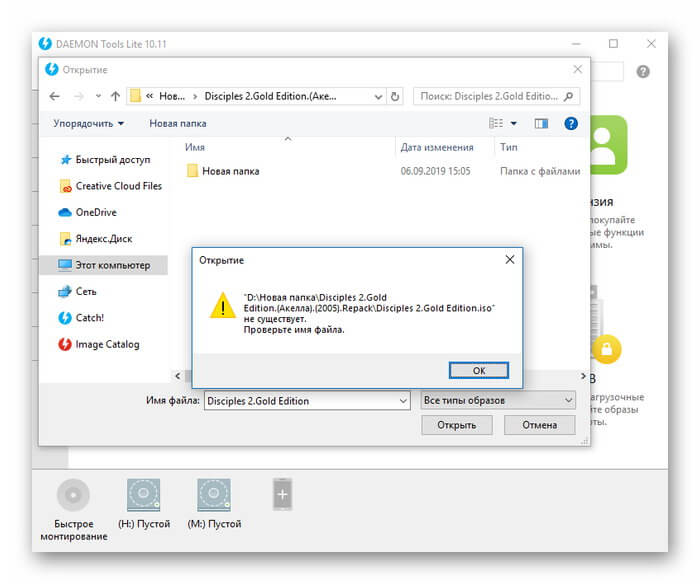Click the Папка с файлами type cell
Image resolution: width=700 pixels, height=584 pixels.
pyautogui.click(x=540, y=171)
